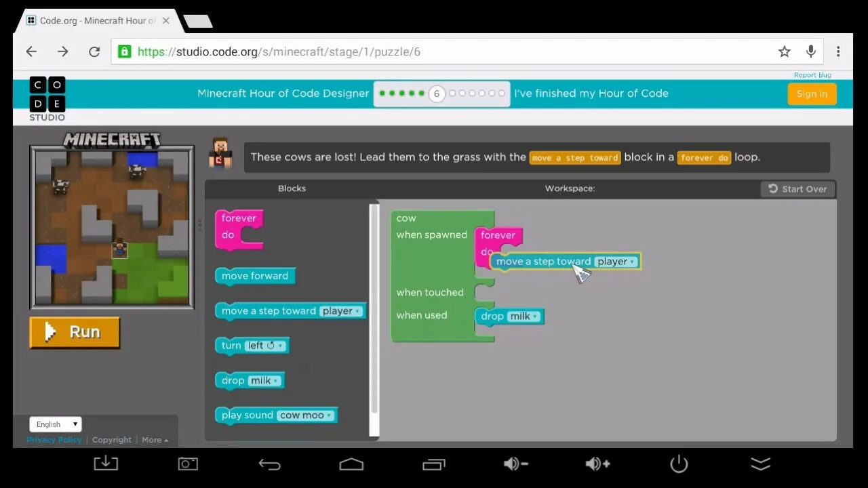The image size is (868, 488).
Task: Tap the Android home button
Action: (x=351, y=464)
